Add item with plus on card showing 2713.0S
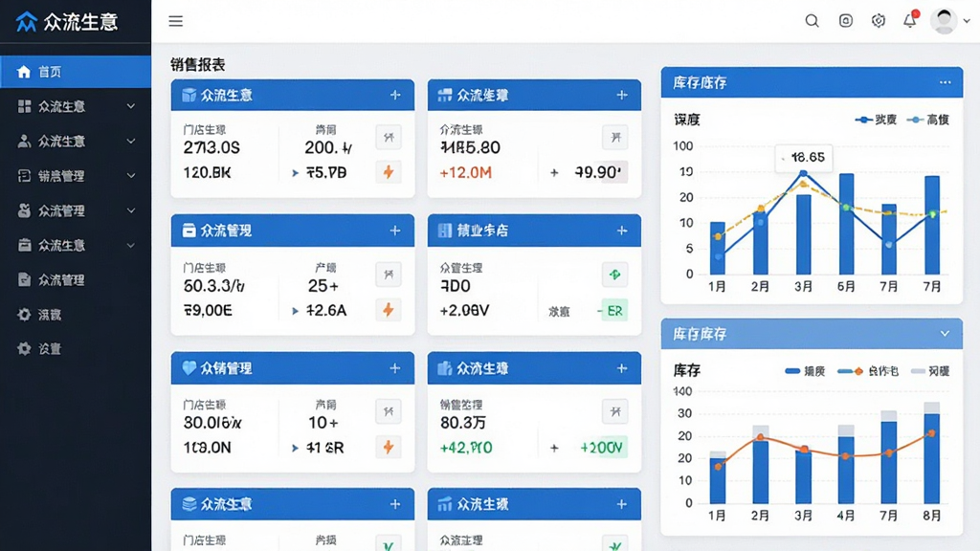Screen dimensions: 980x551 [x=395, y=95]
